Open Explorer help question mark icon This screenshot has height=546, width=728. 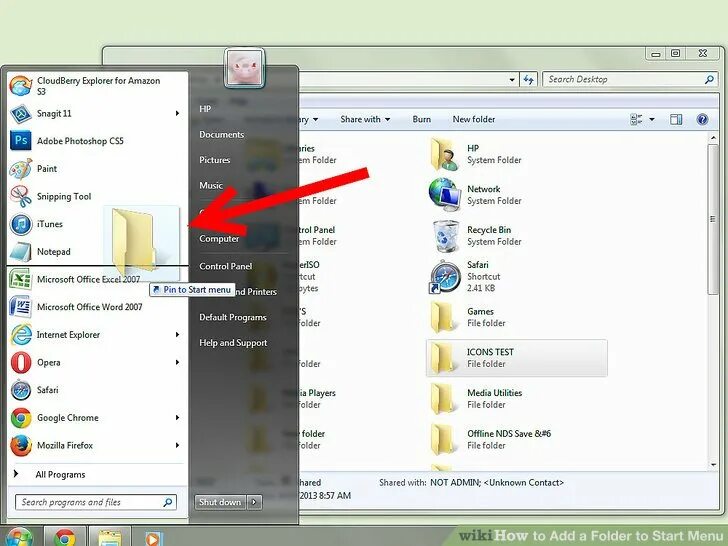(x=702, y=119)
